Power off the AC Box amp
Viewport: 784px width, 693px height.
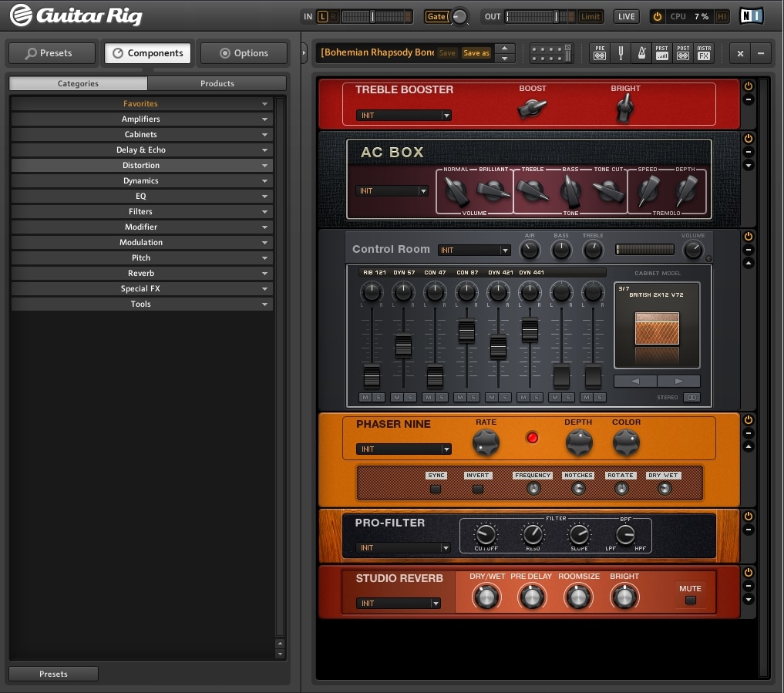pos(748,139)
